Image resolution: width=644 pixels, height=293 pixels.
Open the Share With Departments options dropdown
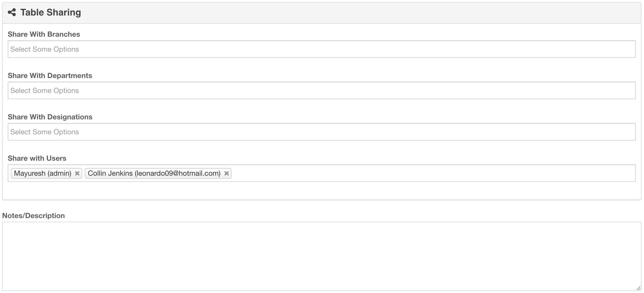coord(321,90)
